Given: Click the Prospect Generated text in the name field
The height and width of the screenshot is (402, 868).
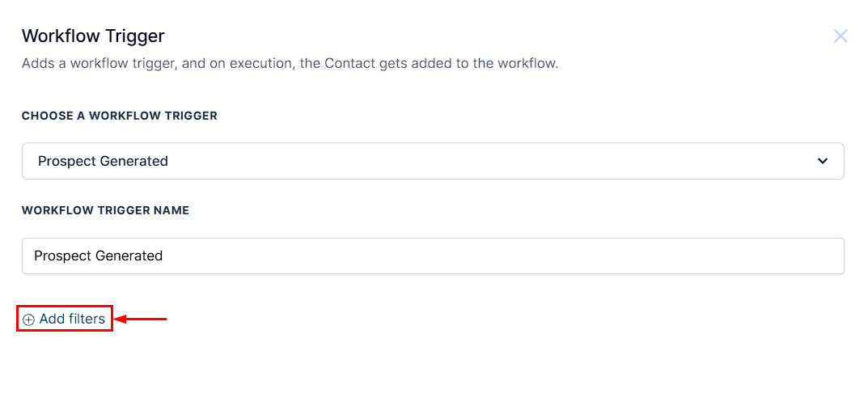Looking at the screenshot, I should pyautogui.click(x=99, y=256).
